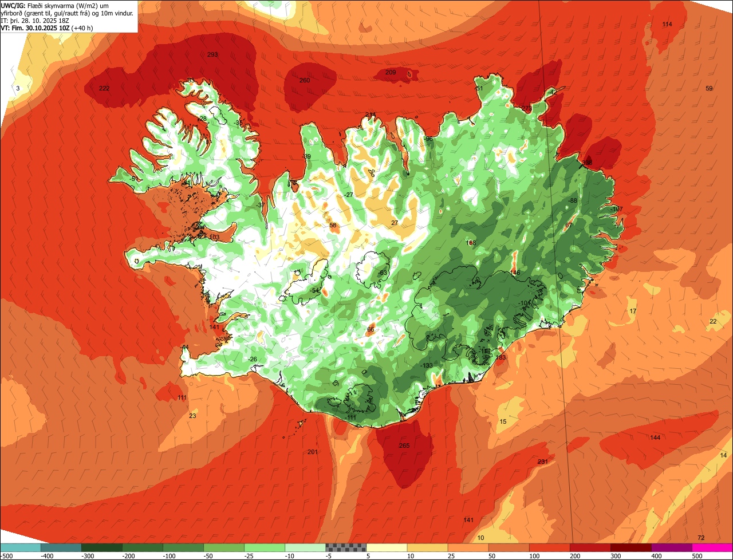Click the map value 17
The width and height of the screenshot is (733, 560).
633,311
